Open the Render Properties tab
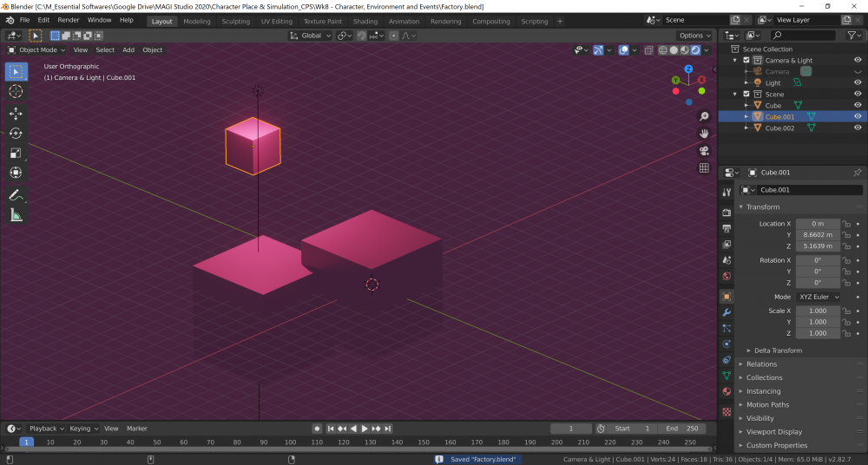This screenshot has height=465, width=868. tap(727, 213)
